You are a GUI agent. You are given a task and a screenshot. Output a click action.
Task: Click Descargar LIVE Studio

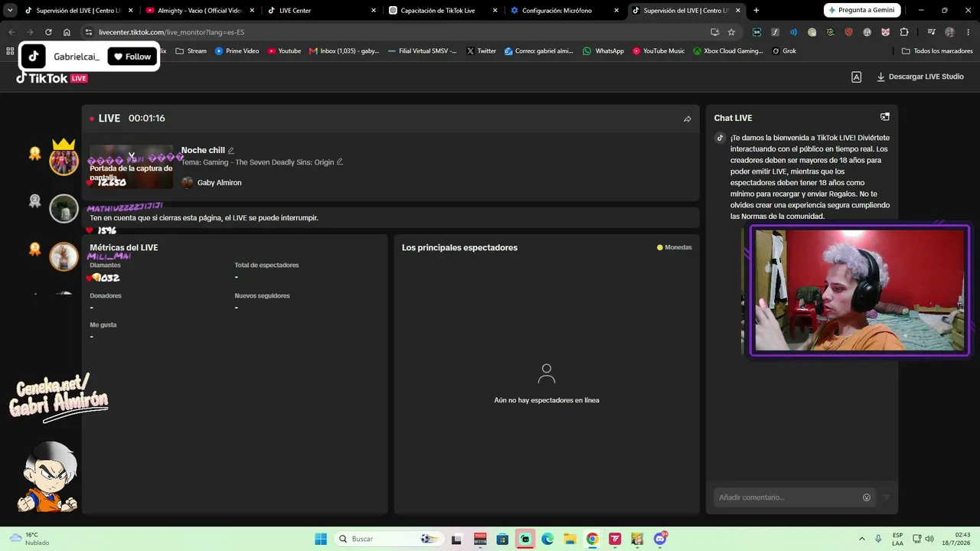coord(920,77)
